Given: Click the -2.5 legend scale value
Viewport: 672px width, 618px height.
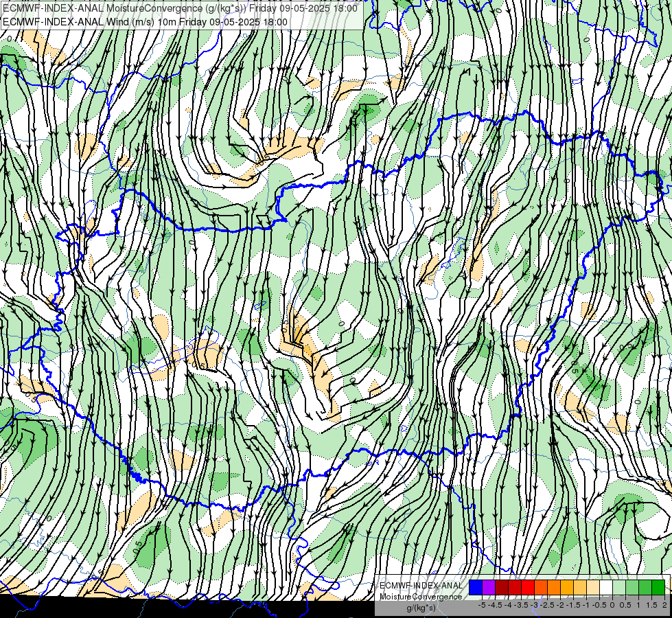Looking at the screenshot, I should [x=547, y=605].
